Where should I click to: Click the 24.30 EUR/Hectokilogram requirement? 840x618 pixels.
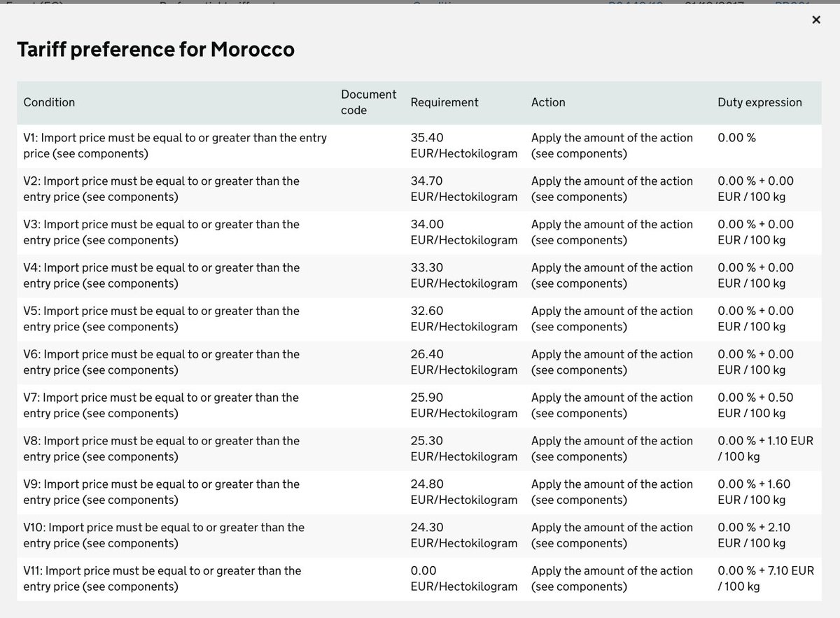tap(463, 536)
